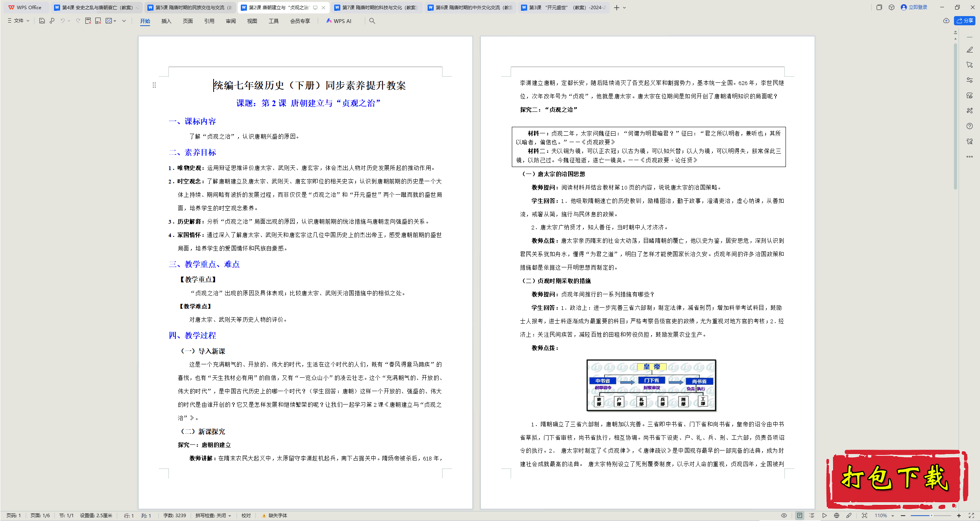Click 校对 proofreading in status bar
The image size is (980, 521).
(246, 516)
